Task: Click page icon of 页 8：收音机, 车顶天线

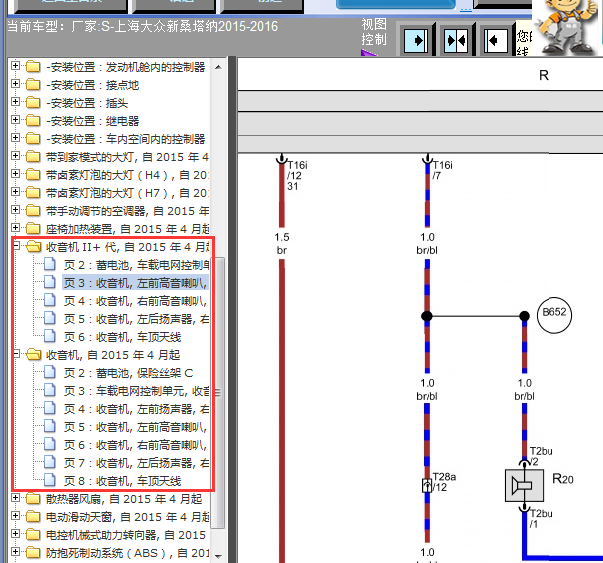Action: click(x=50, y=480)
